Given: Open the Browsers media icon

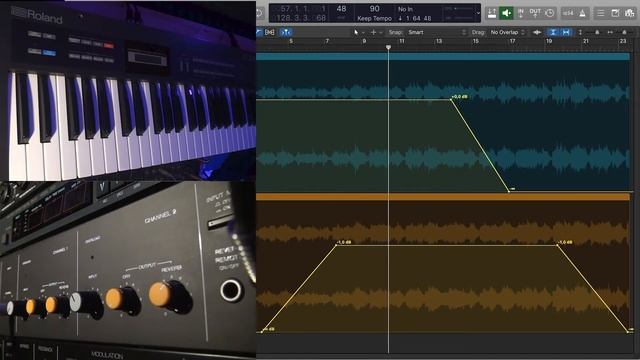Looking at the screenshot, I should click(630, 13).
